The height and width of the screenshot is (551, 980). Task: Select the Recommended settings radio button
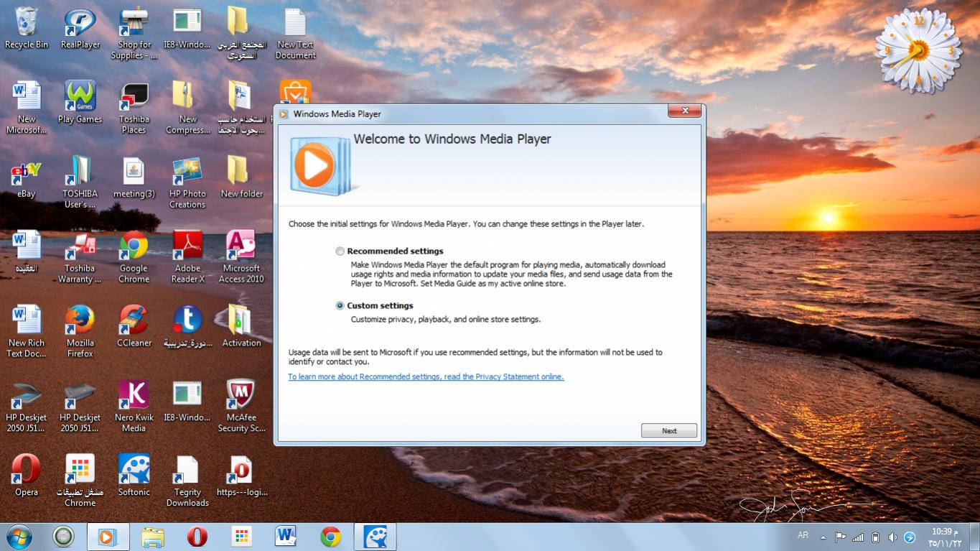point(340,251)
